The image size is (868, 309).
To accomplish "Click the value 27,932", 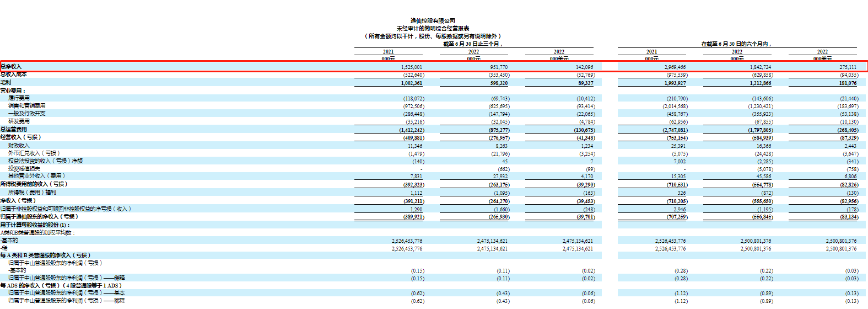I will (500, 176).
